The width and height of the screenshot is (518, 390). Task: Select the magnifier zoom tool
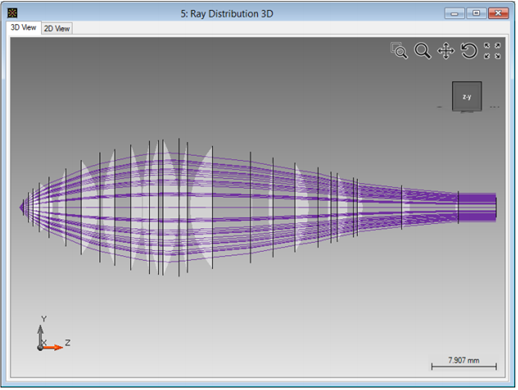tap(422, 51)
